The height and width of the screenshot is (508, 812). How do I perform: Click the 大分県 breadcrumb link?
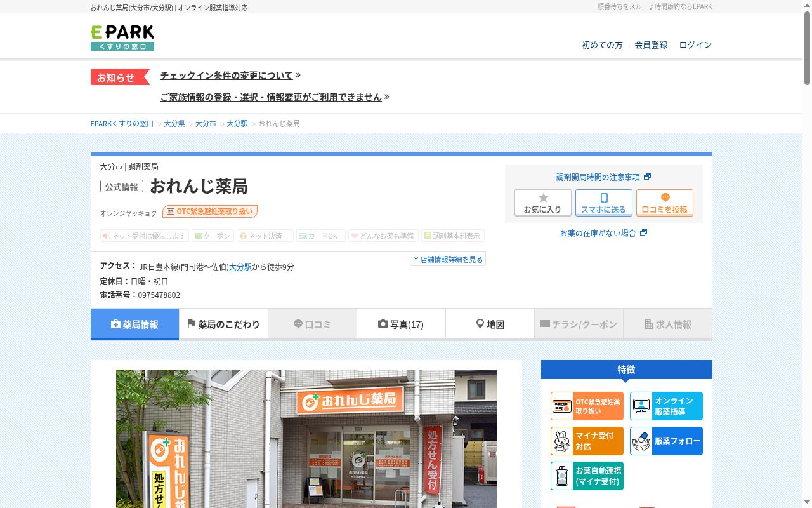pyautogui.click(x=174, y=124)
